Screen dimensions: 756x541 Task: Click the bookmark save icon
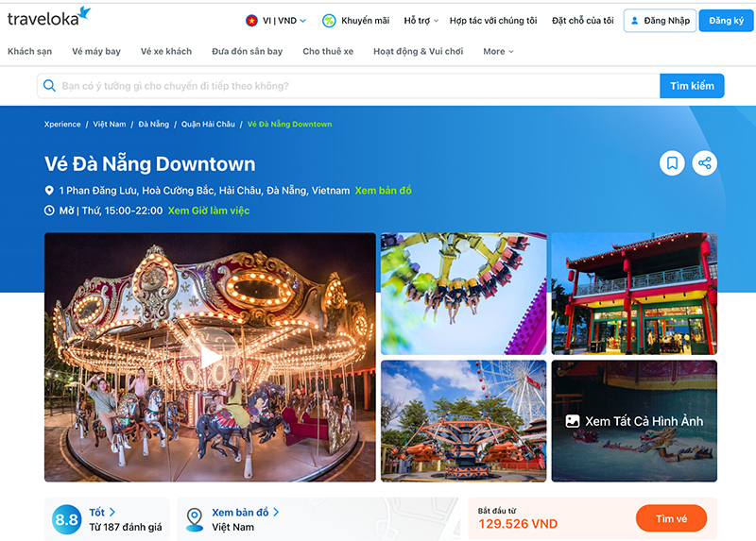point(672,163)
